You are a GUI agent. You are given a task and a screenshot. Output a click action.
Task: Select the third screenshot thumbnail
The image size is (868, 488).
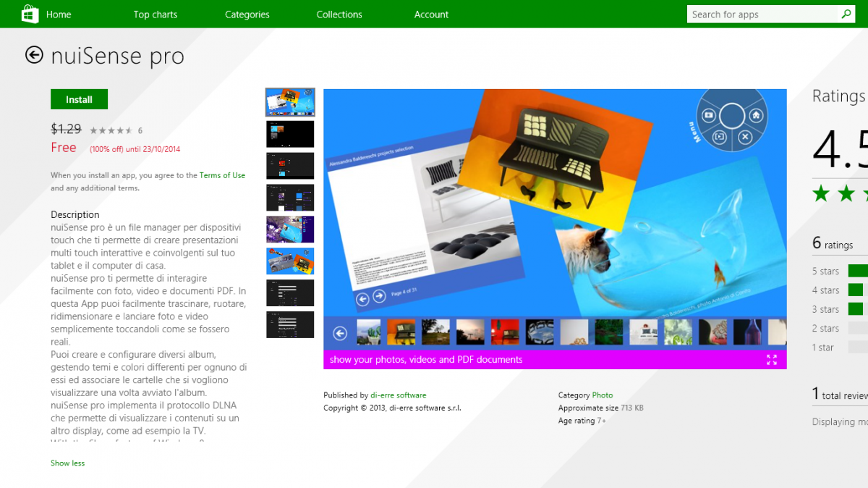coord(290,166)
